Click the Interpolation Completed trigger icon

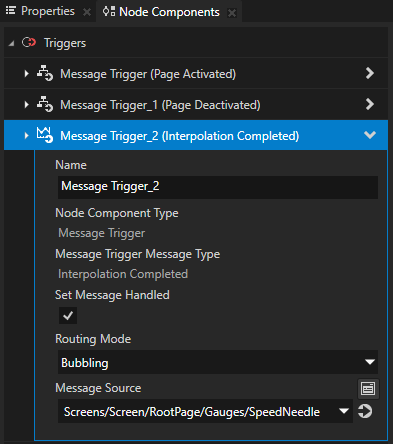click(45, 135)
